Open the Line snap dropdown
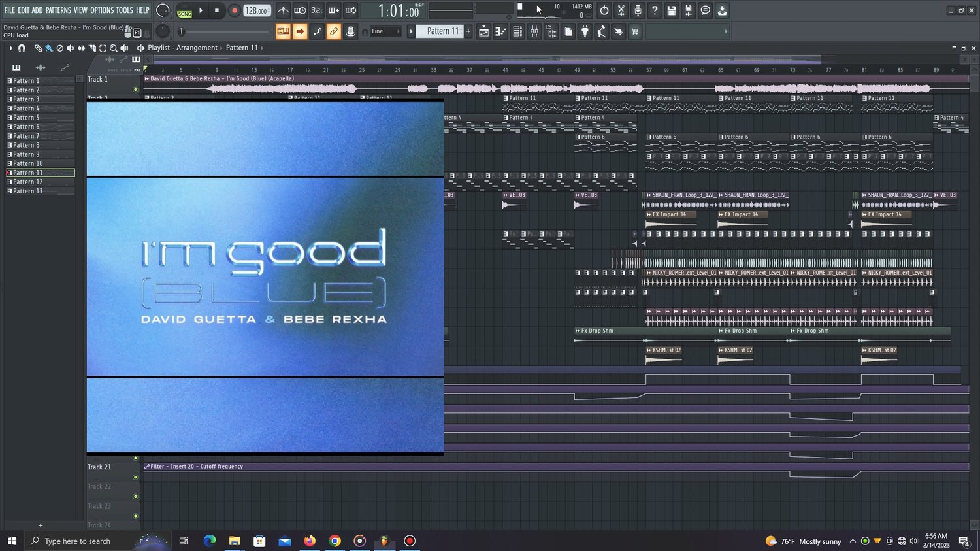The image size is (980, 551). tap(386, 31)
